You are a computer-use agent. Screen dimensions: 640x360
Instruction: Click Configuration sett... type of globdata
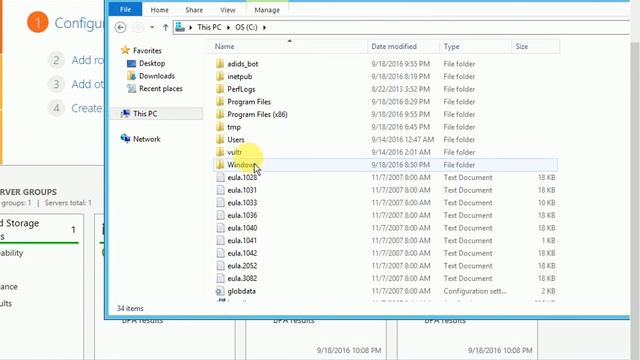(475, 291)
